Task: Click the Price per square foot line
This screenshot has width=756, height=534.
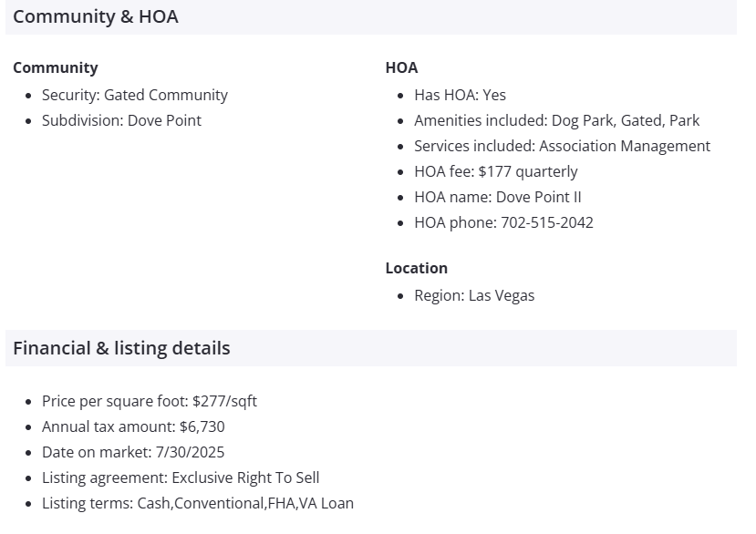Action: point(150,401)
